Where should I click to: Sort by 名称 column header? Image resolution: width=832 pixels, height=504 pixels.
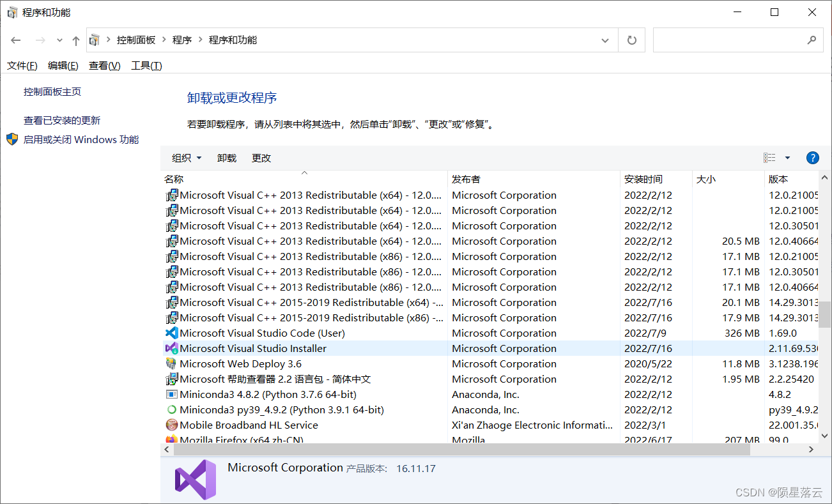304,179
